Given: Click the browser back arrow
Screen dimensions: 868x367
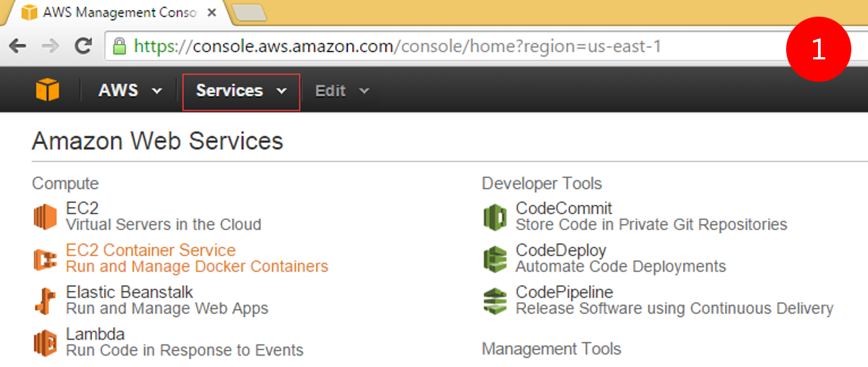Looking at the screenshot, I should (x=17, y=46).
